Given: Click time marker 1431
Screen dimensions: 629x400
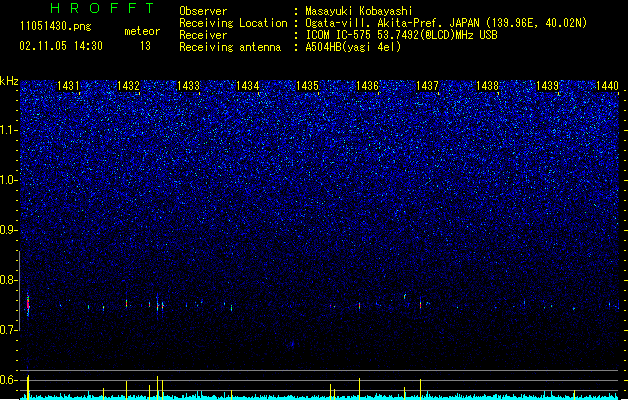Looking at the screenshot, I should [68, 85].
